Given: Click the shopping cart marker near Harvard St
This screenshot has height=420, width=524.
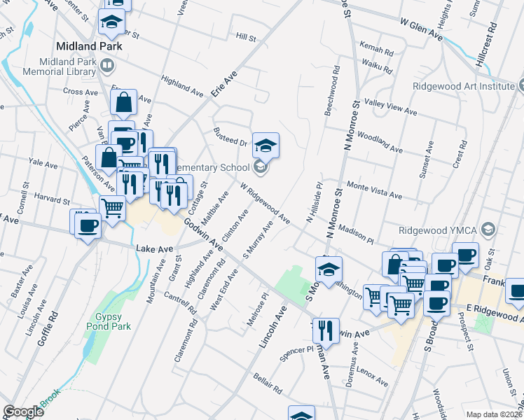Looking at the screenshot, I should [113, 209].
